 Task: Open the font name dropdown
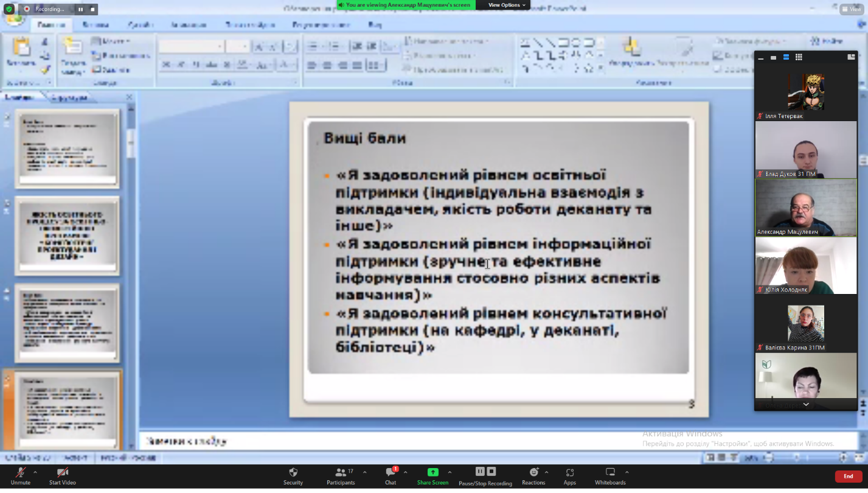click(220, 47)
